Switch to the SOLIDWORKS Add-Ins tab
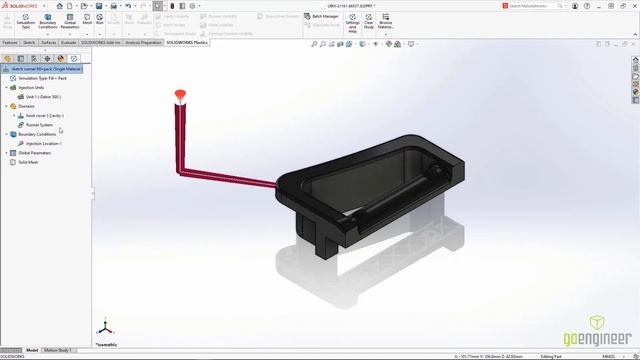 click(100, 42)
